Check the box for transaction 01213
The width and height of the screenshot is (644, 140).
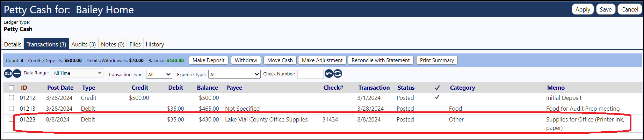[x=11, y=108]
